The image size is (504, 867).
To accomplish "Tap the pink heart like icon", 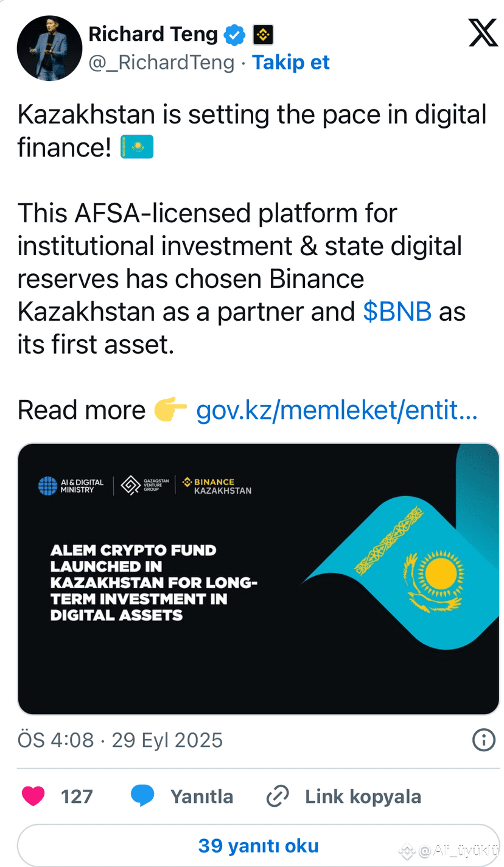I will pyautogui.click(x=33, y=796).
